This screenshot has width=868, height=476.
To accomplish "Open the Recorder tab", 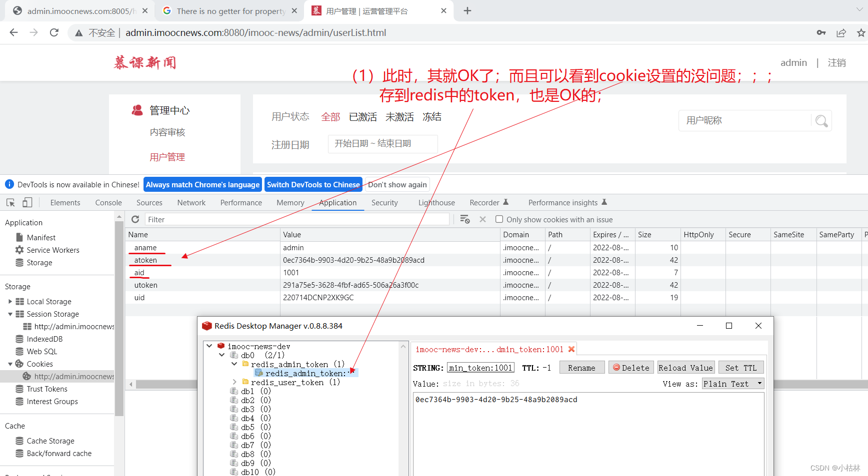I will (489, 203).
